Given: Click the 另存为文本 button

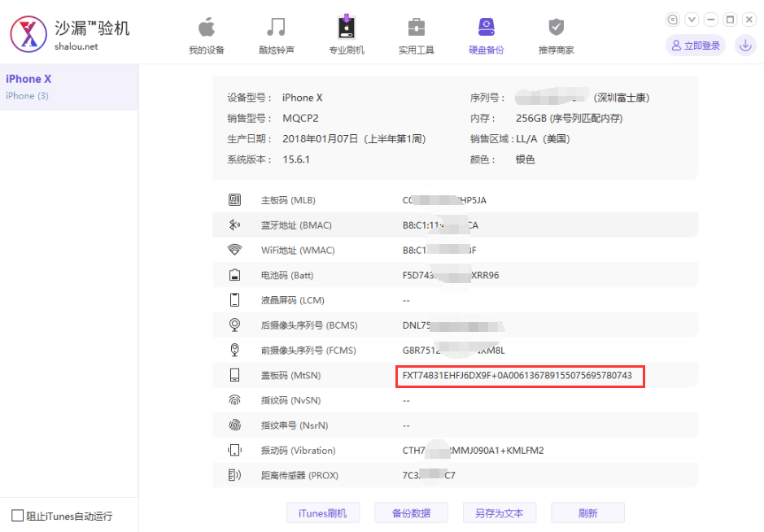Looking at the screenshot, I should click(500, 513).
